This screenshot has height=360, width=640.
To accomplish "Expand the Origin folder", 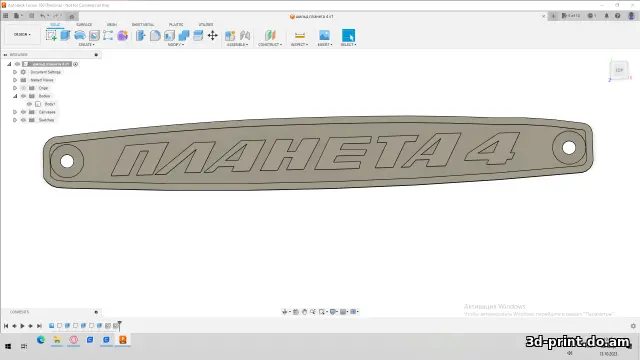I will pyautogui.click(x=15, y=88).
